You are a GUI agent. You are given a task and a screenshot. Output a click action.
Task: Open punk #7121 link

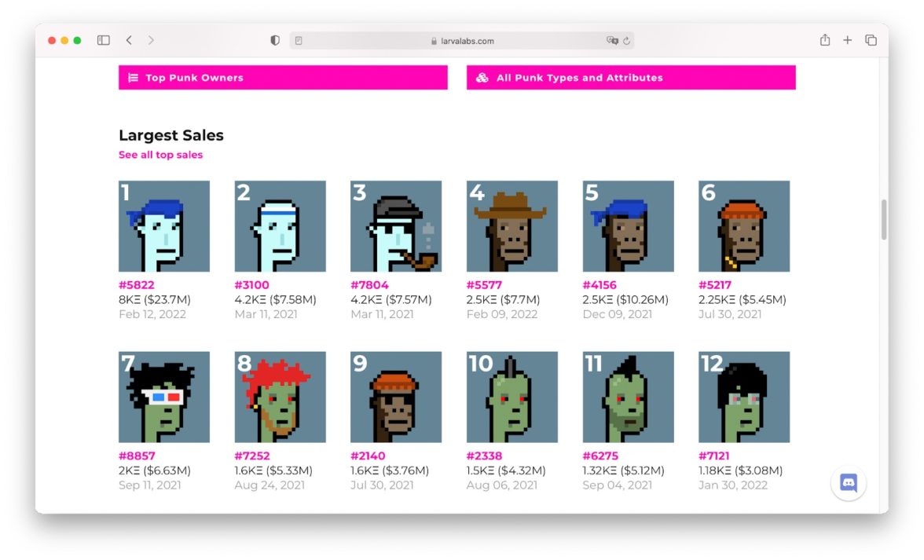point(714,456)
